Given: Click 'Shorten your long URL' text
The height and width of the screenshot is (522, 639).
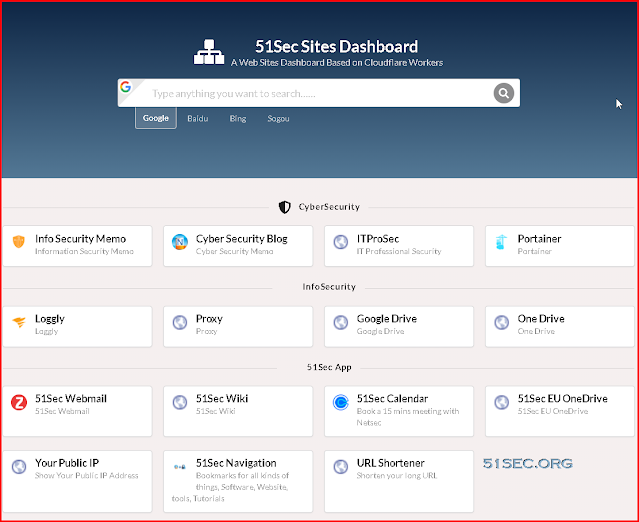Looking at the screenshot, I should [397, 476].
